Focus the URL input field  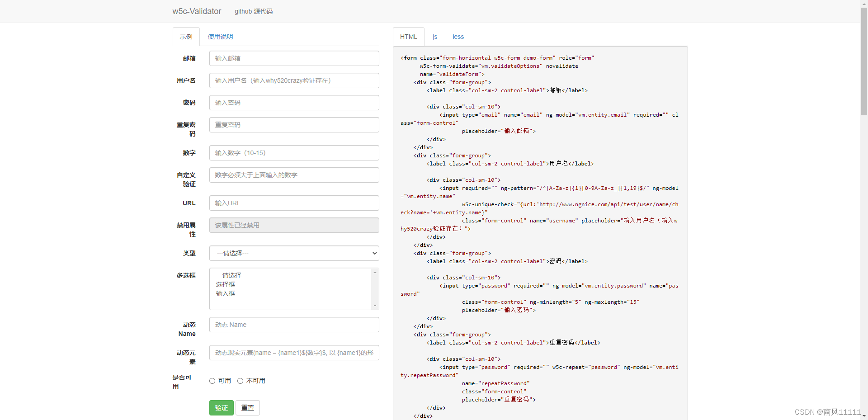(x=294, y=203)
